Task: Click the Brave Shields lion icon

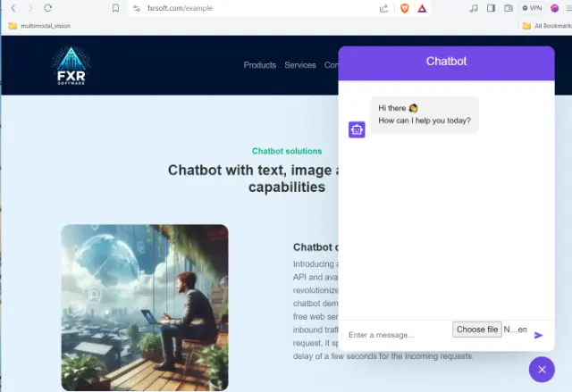Action: (x=404, y=8)
